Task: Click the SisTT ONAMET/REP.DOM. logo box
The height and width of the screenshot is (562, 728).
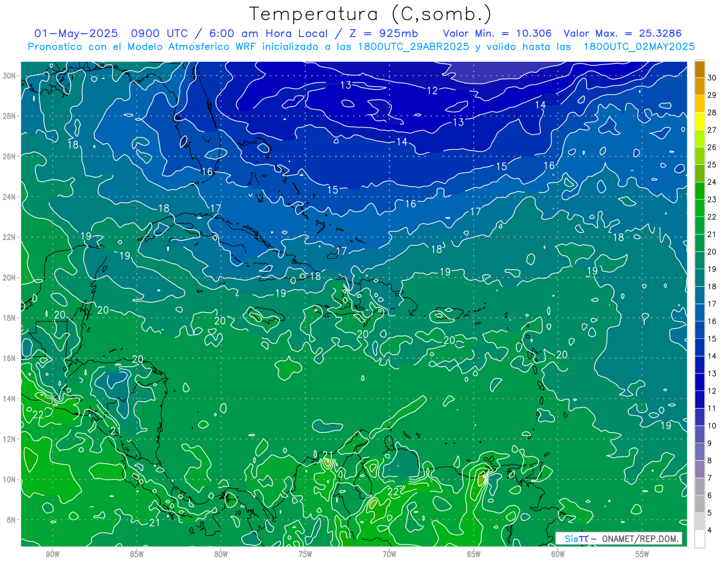Action: 619,538
